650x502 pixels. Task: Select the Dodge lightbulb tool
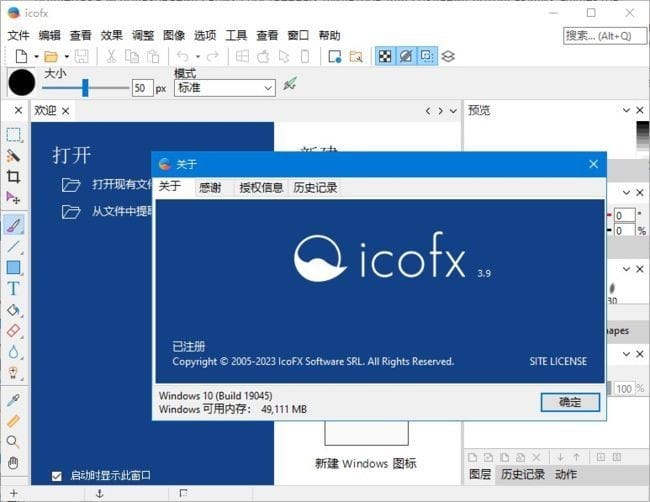[x=13, y=373]
